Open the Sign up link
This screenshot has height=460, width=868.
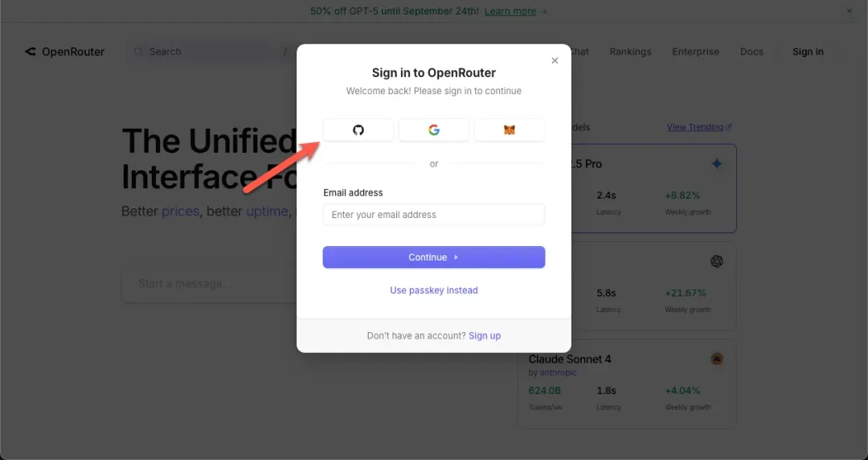(485, 335)
